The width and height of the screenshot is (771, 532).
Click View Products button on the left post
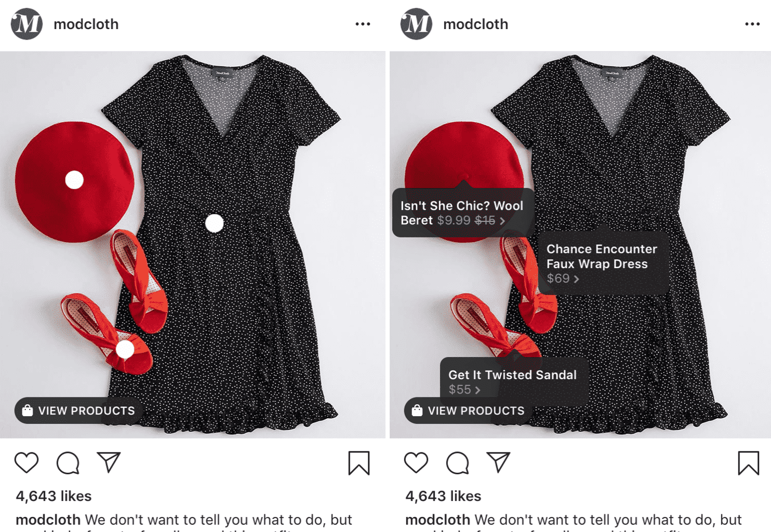pyautogui.click(x=79, y=410)
